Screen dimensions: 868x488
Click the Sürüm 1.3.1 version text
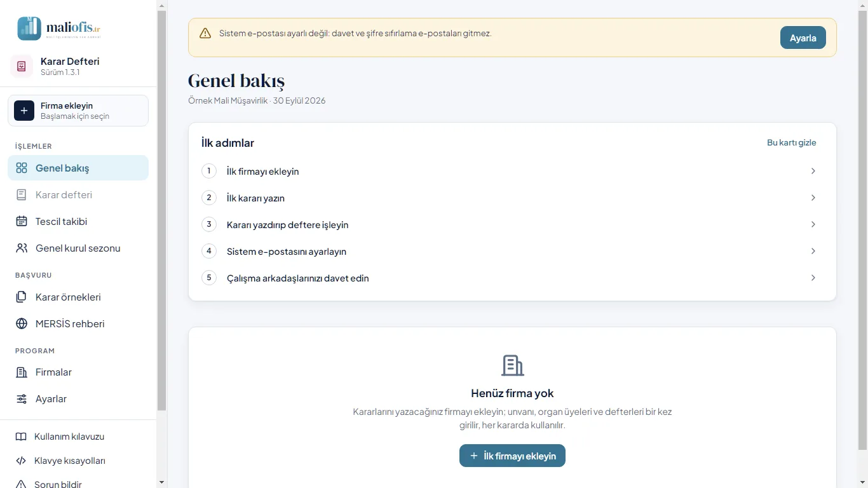(x=60, y=72)
